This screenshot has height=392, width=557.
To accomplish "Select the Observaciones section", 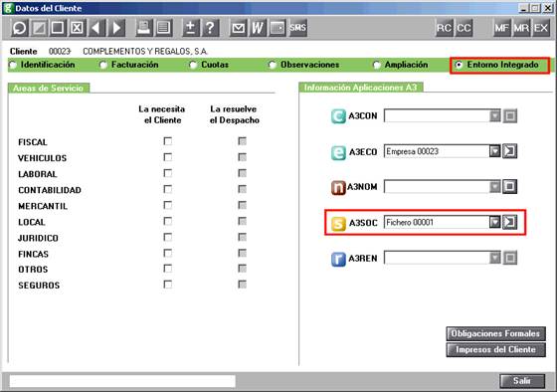I will coord(304,65).
